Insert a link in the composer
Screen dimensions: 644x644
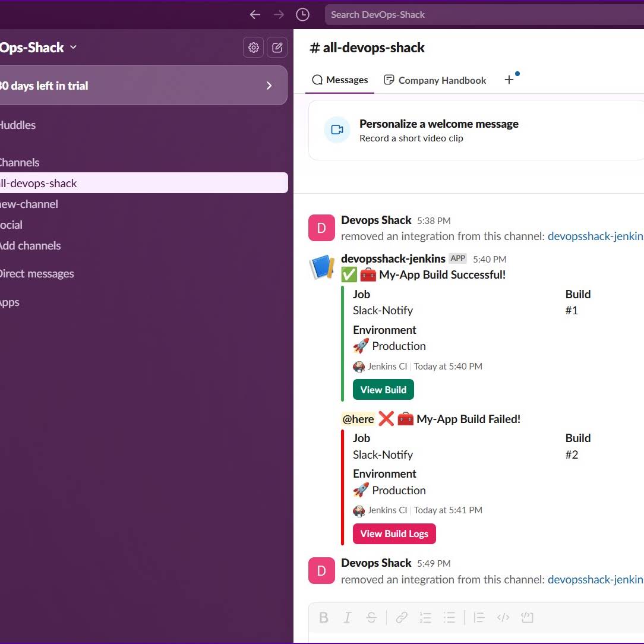pos(402,617)
